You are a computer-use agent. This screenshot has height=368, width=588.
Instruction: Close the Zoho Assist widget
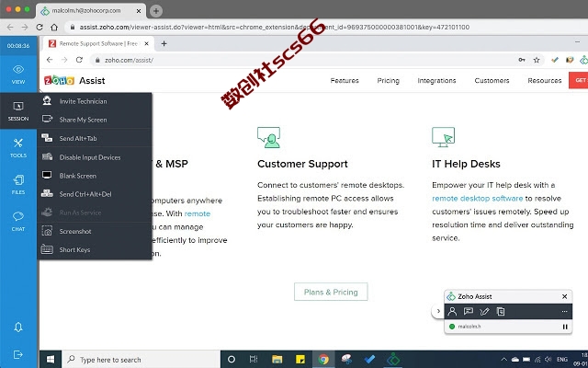click(x=564, y=296)
